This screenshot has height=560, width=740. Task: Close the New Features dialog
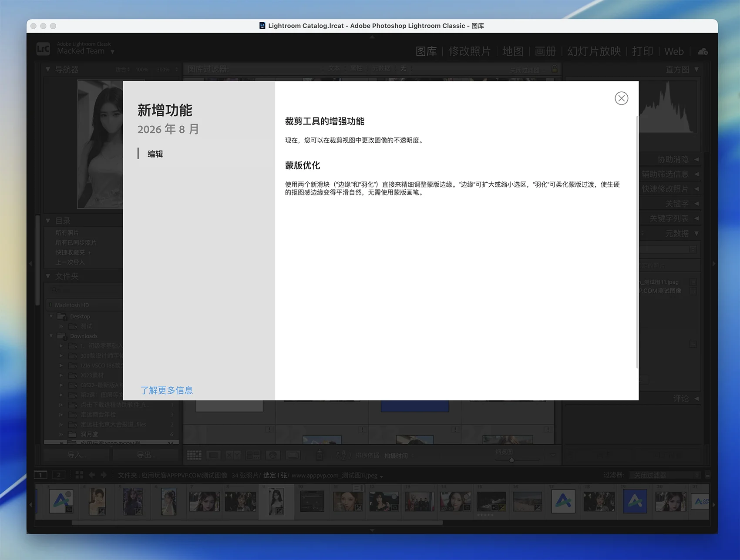(621, 98)
